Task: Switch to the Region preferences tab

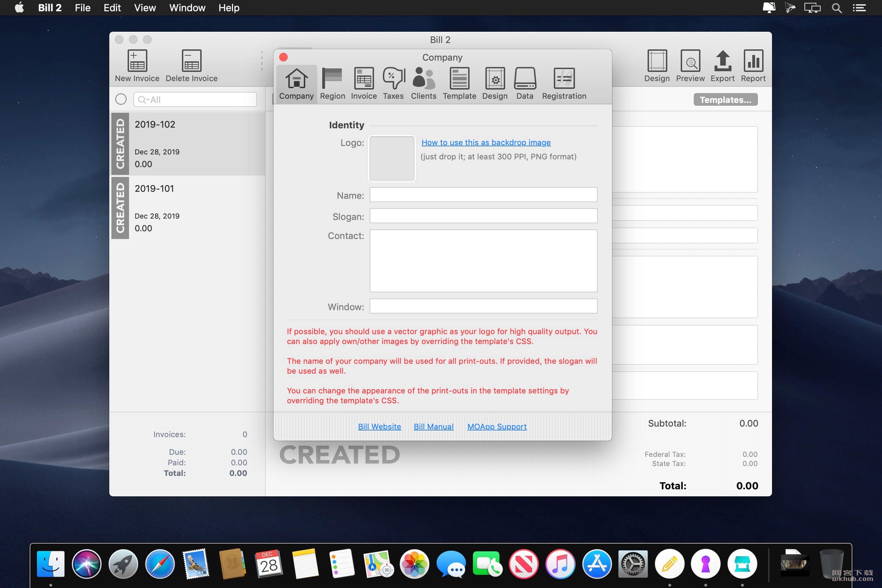Action: coord(332,84)
